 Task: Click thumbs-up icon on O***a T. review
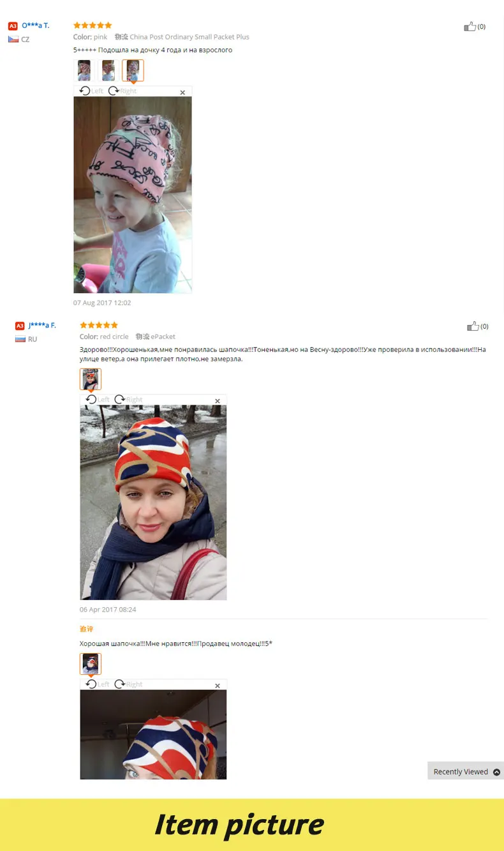470,26
